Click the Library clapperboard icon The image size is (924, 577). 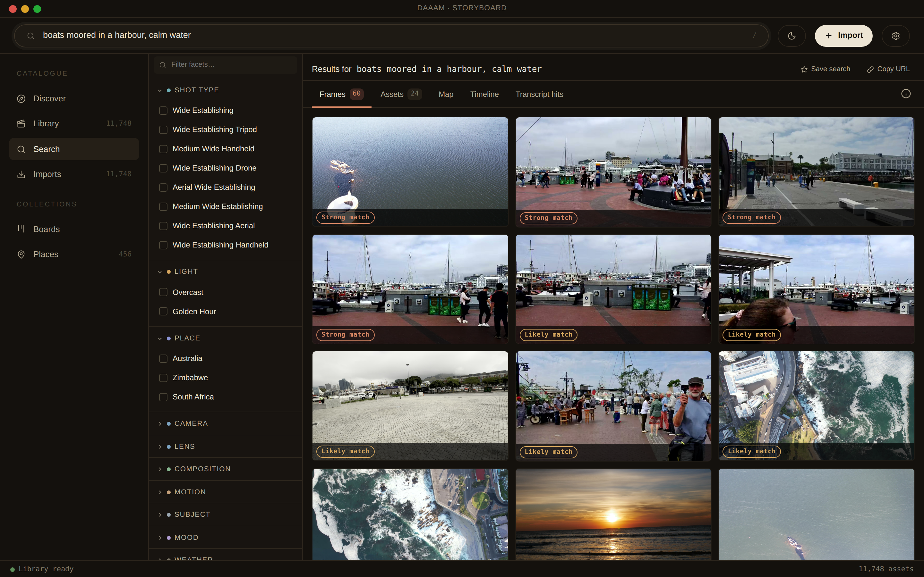[21, 124]
